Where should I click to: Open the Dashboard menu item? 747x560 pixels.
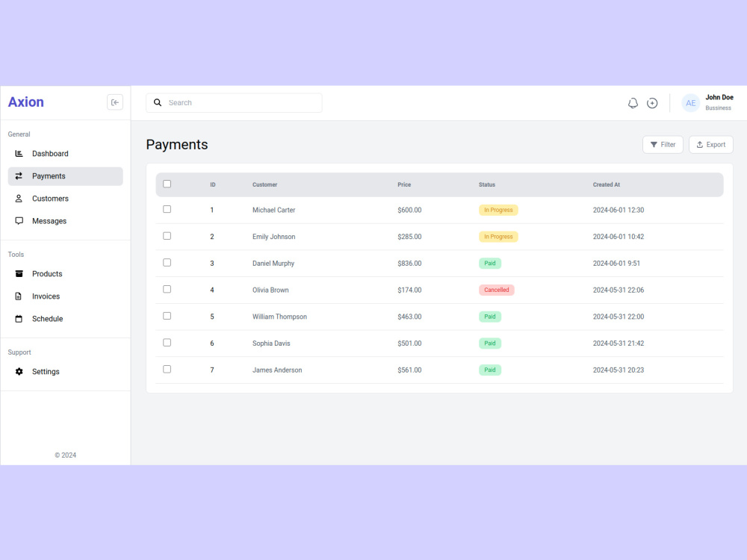coord(65,153)
